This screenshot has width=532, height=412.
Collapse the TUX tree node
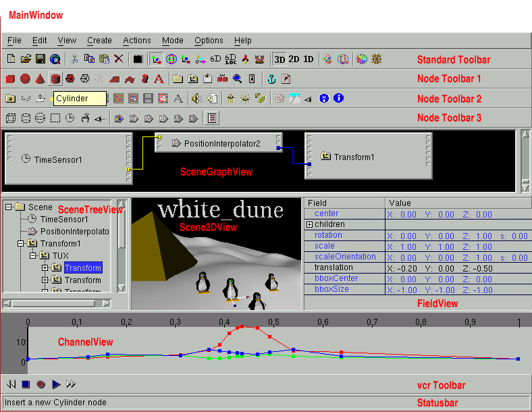[x=33, y=255]
